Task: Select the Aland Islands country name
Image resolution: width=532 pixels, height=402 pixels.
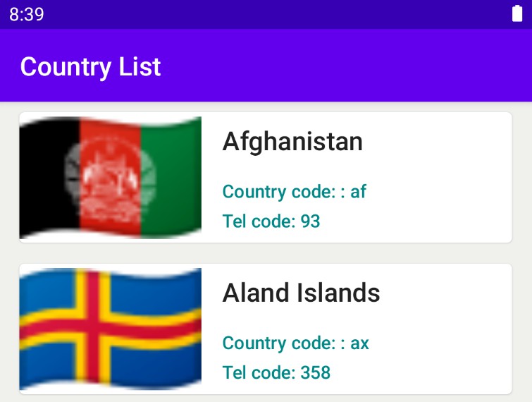Action: pyautogui.click(x=302, y=293)
